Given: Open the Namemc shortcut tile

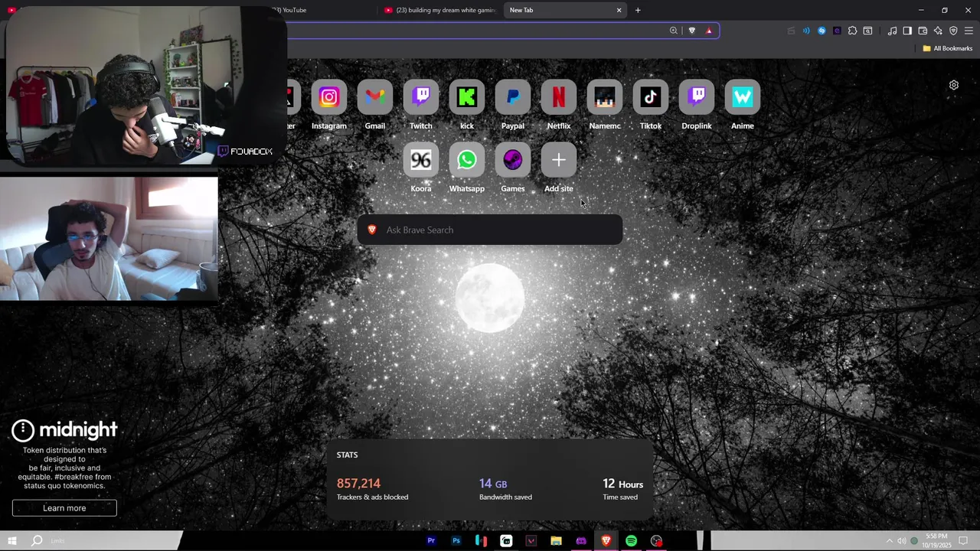Looking at the screenshot, I should pos(605,98).
